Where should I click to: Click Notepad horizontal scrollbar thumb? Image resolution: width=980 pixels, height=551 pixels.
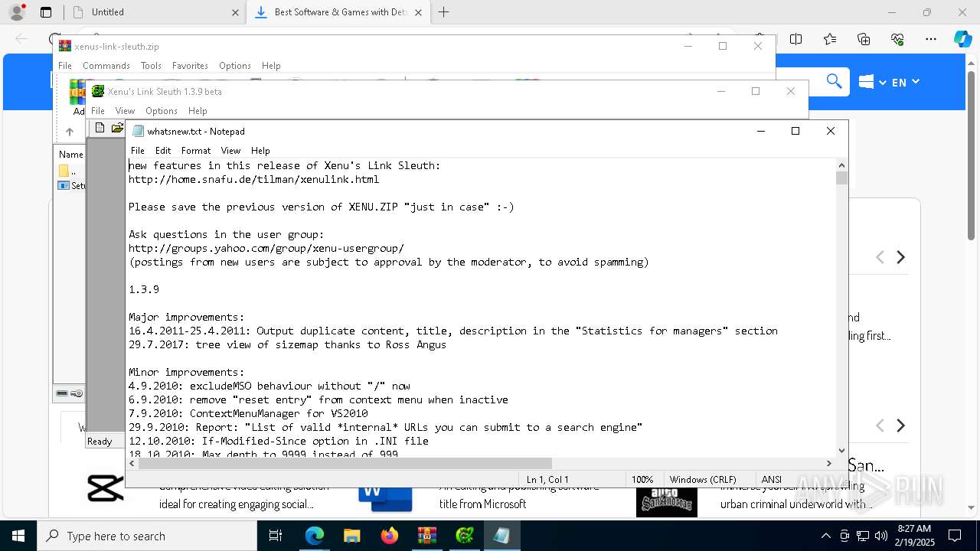(345, 463)
